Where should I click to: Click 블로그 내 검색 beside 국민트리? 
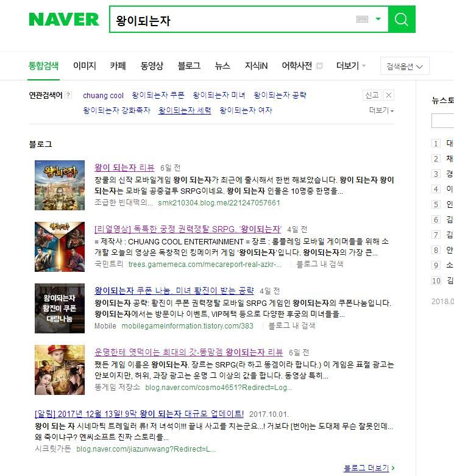click(x=319, y=264)
